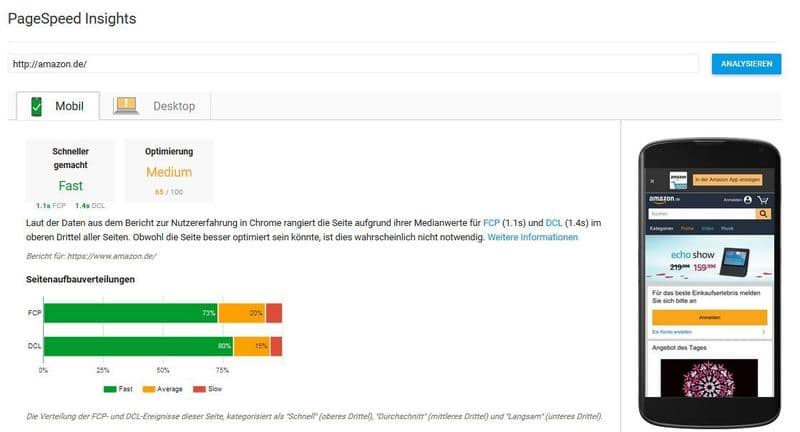Image resolution: width=800 pixels, height=432 pixels.
Task: Click the red Slow segment of DCL bar
Action: click(x=276, y=346)
